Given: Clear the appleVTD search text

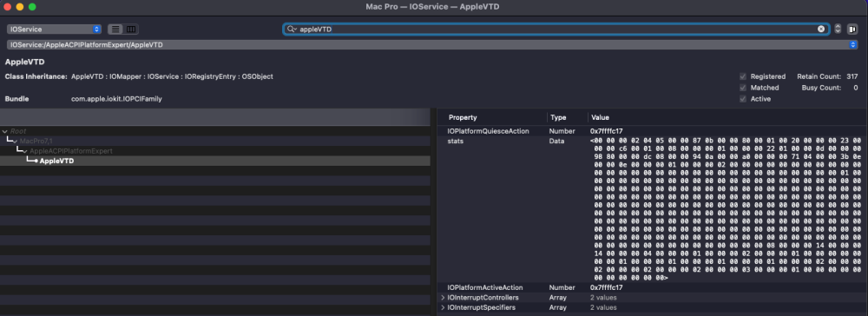Looking at the screenshot, I should (821, 30).
